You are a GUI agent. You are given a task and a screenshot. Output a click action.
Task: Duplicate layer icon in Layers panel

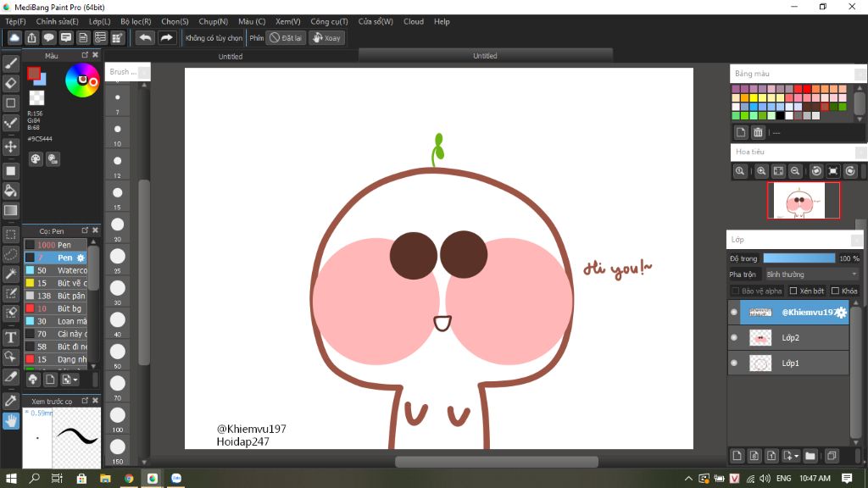(x=832, y=456)
